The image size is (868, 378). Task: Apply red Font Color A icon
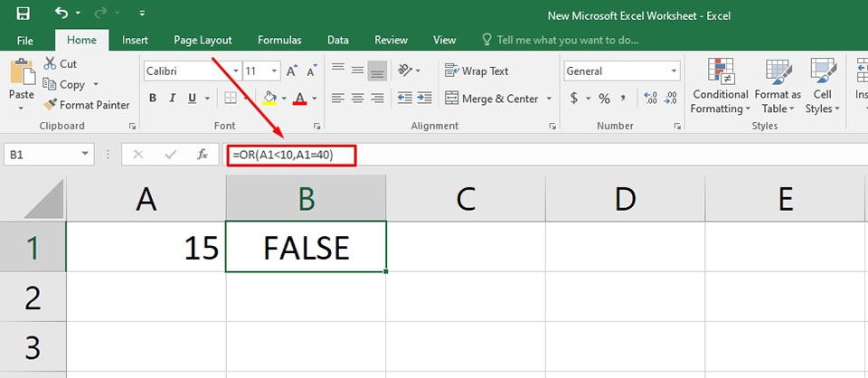click(x=300, y=99)
